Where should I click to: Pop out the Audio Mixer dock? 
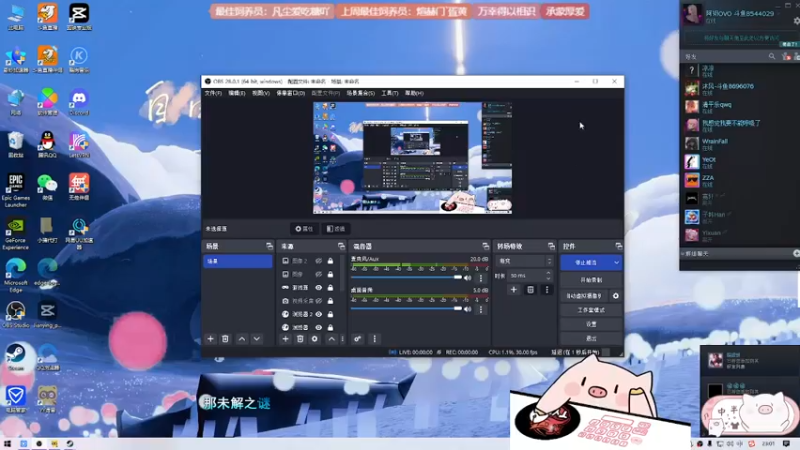point(485,246)
